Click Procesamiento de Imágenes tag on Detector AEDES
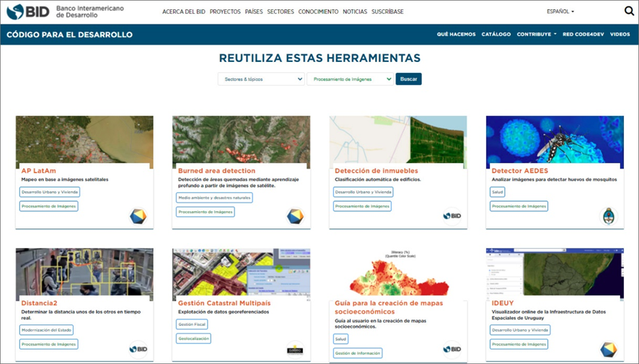This screenshot has width=639, height=364. pyautogui.click(x=519, y=206)
